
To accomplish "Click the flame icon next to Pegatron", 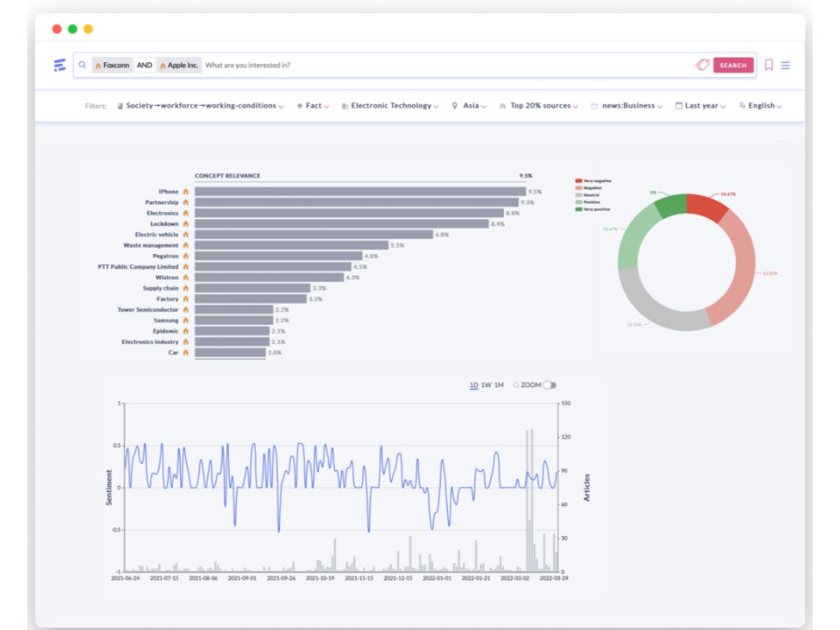I will (185, 256).
